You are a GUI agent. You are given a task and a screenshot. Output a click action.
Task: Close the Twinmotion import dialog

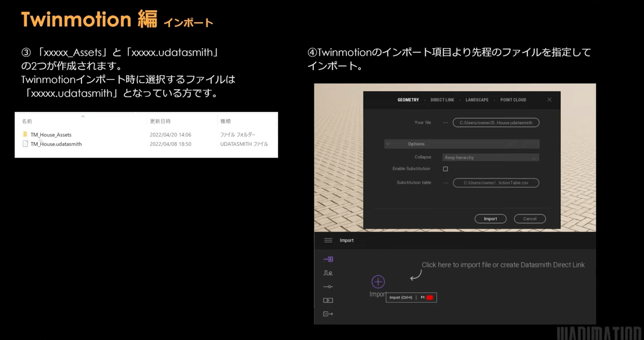[x=549, y=99]
